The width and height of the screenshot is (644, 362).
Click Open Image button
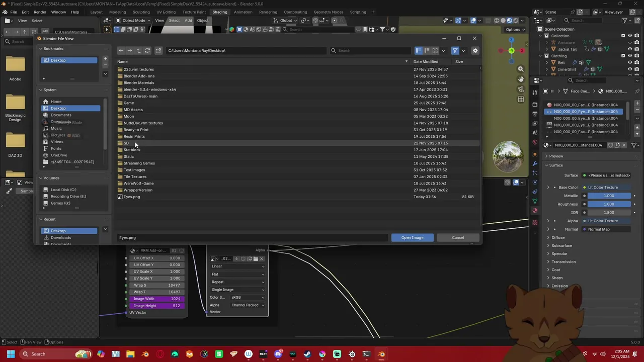click(412, 237)
